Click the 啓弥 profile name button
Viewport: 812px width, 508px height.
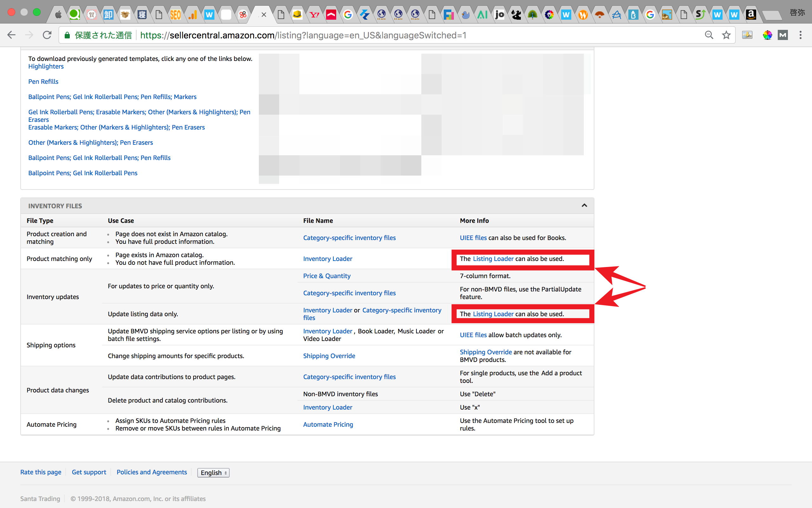(x=797, y=12)
